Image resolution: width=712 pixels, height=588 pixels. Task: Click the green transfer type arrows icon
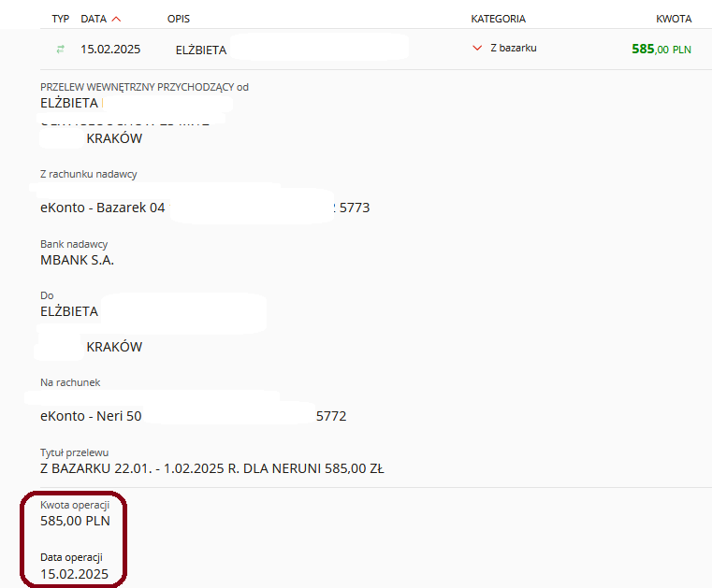click(x=61, y=49)
